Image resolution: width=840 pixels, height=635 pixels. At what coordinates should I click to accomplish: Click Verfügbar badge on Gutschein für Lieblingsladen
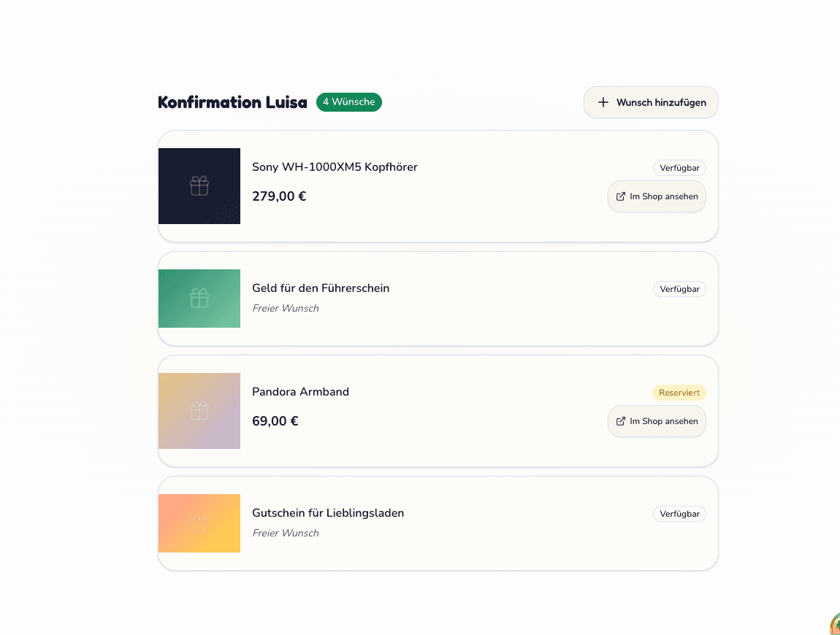(679, 514)
